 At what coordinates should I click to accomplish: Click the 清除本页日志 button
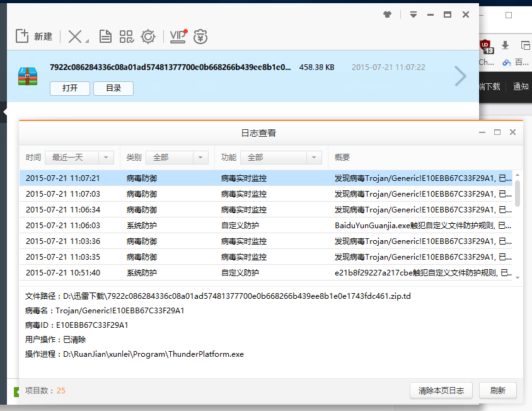point(441,390)
